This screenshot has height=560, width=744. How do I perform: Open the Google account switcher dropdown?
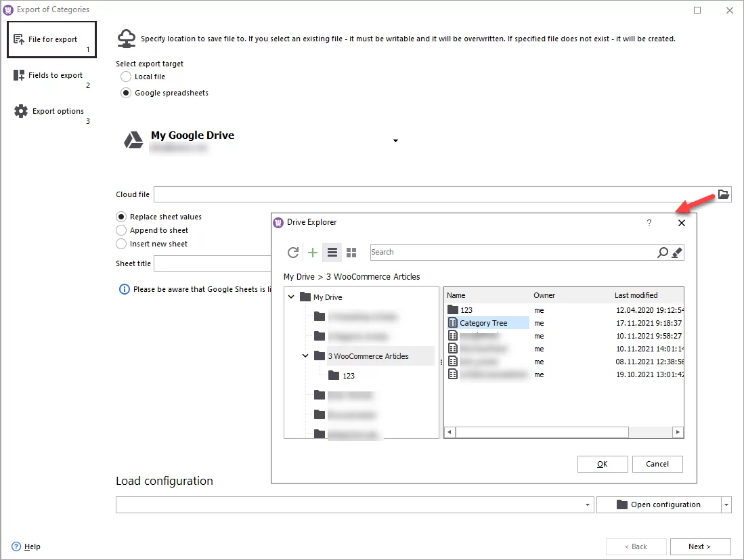[395, 141]
